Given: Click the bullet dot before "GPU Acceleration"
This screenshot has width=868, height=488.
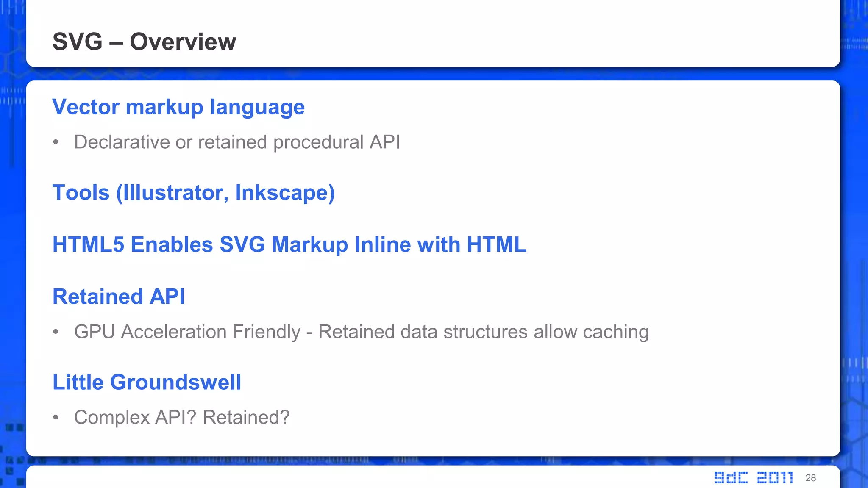Looking at the screenshot, I should (56, 332).
